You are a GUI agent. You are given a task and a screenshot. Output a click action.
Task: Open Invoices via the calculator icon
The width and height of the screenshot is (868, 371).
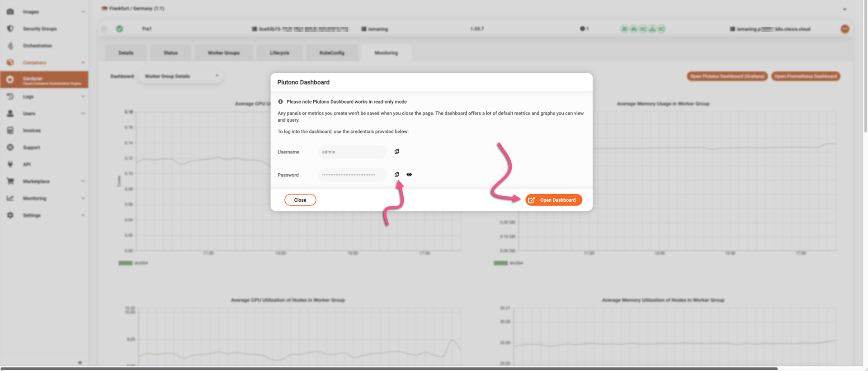tap(10, 130)
